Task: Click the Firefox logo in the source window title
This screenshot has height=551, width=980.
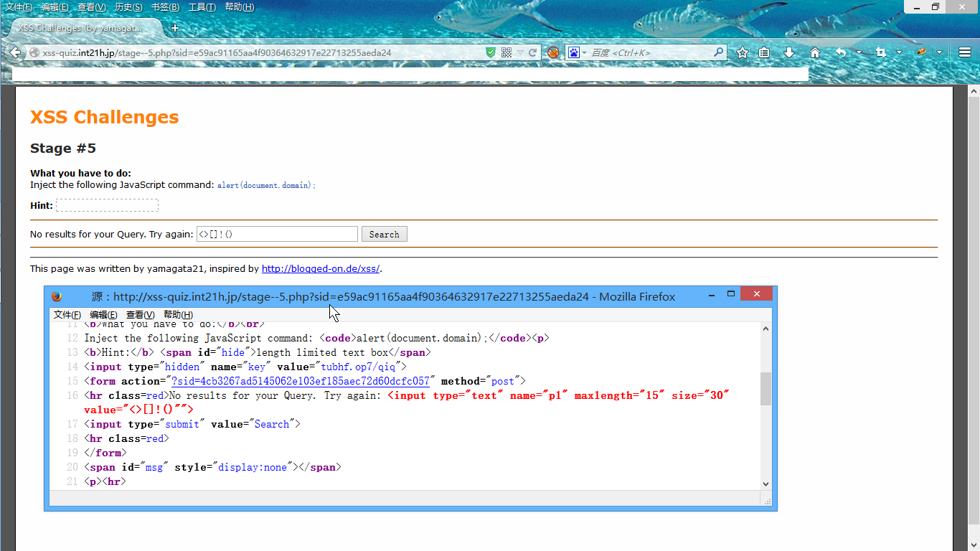Action: coord(57,296)
